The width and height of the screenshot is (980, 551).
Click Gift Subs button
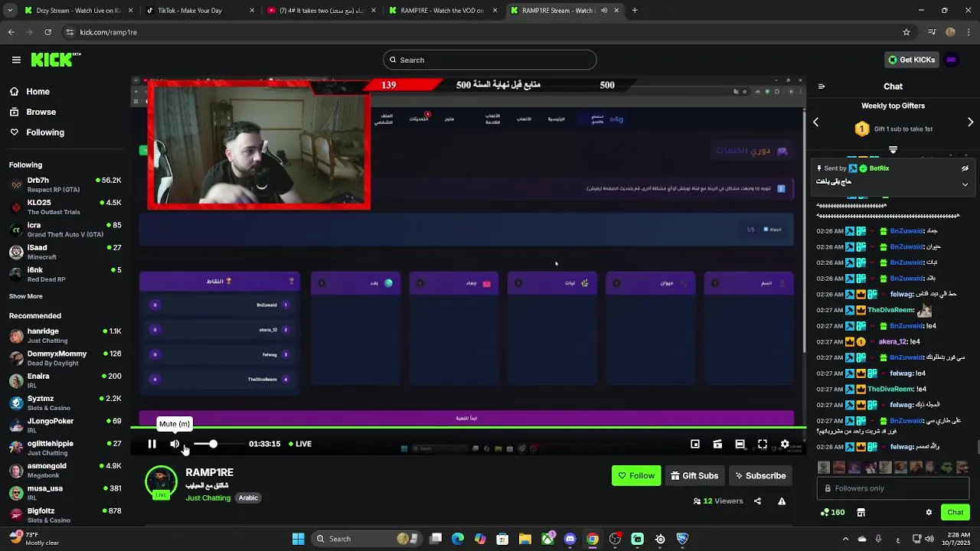[694, 475]
